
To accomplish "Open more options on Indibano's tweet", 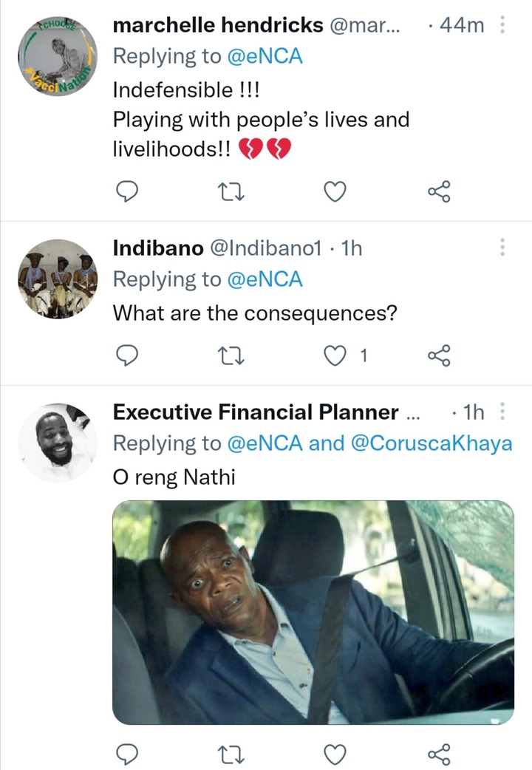I will coord(502,248).
